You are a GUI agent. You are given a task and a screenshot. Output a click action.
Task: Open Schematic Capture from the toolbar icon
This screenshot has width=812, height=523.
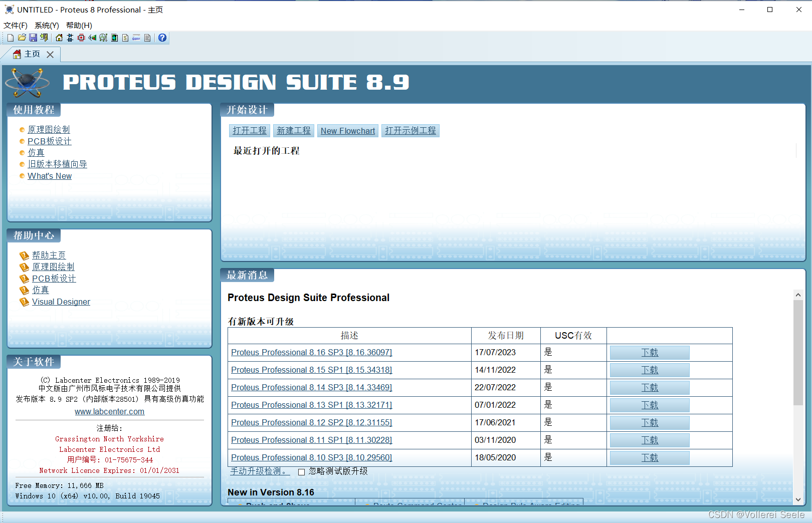click(70, 38)
